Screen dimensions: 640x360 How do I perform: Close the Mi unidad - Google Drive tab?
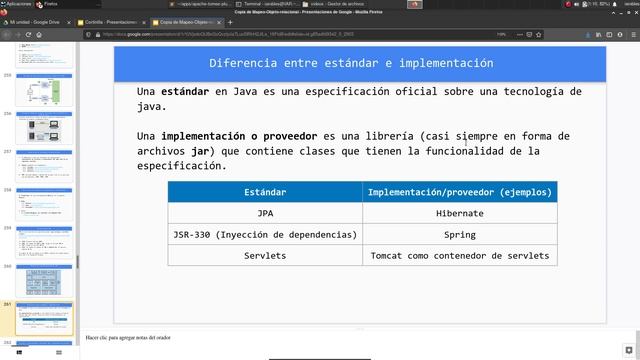[x=69, y=22]
